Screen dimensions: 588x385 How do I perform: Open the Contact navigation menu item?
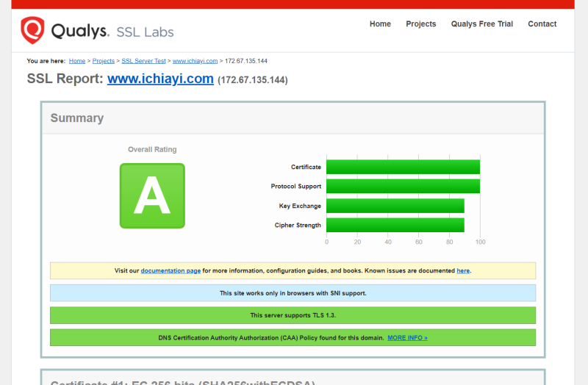click(x=542, y=24)
